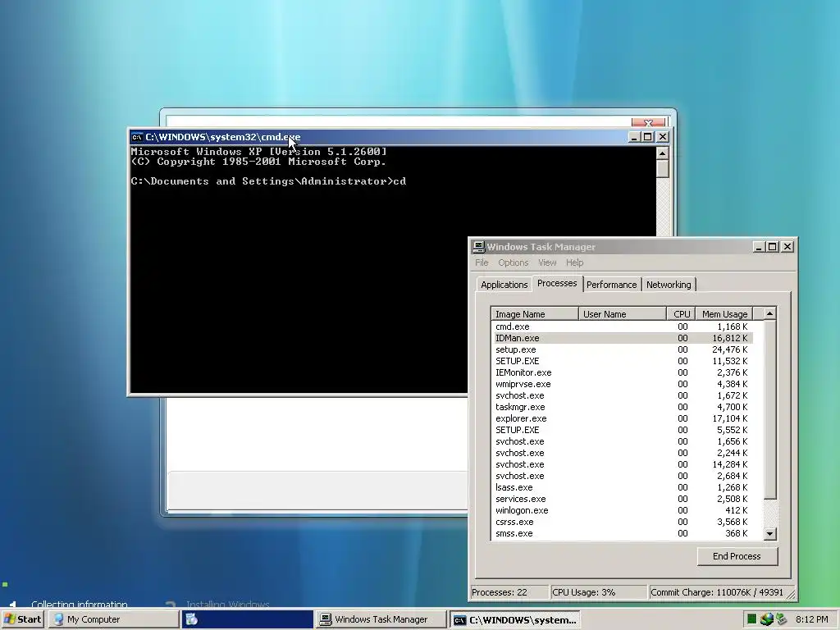The image size is (840, 630).
Task: Open the Options menu in Task Manager
Action: [513, 262]
